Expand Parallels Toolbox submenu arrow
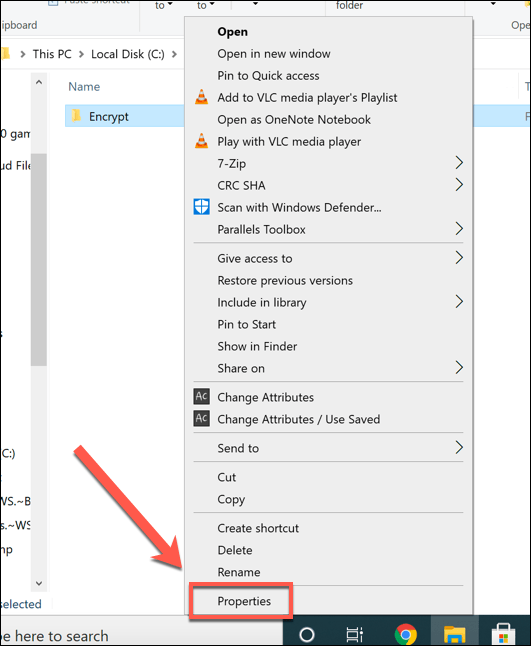The width and height of the screenshot is (531, 646). point(459,229)
